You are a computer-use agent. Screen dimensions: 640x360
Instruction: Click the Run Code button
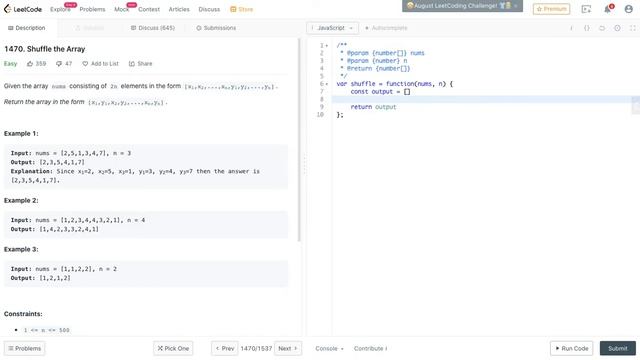[571, 349]
